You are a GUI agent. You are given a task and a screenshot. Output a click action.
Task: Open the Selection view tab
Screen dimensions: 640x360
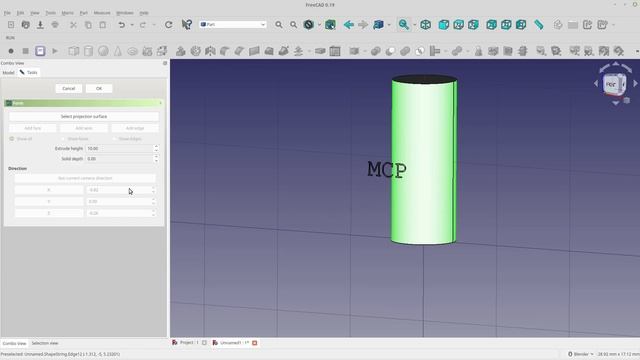point(45,343)
